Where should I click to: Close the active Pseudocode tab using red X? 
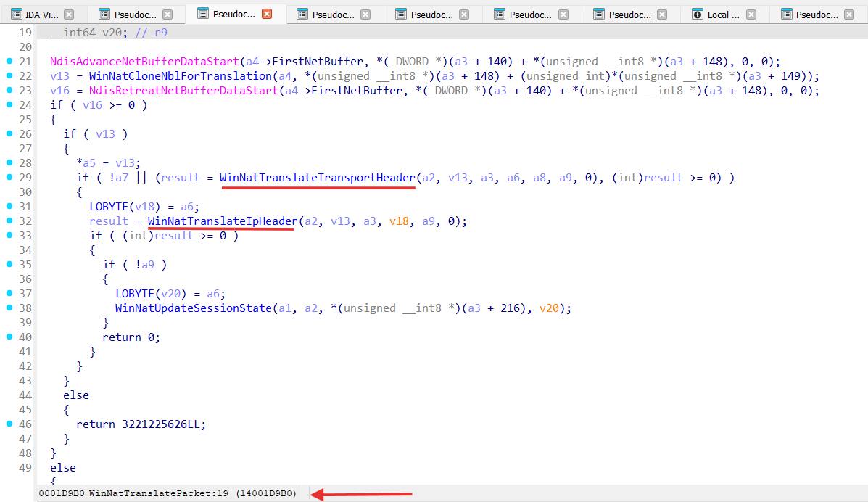click(x=267, y=14)
